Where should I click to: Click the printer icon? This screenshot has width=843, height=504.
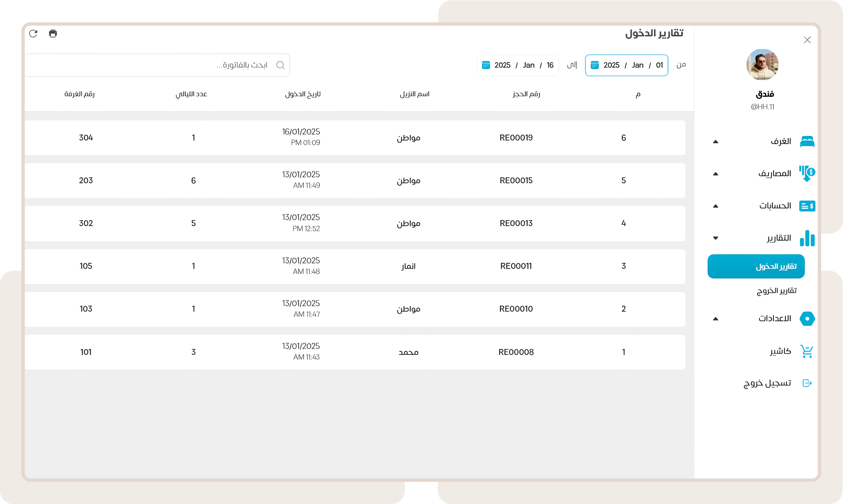[53, 34]
